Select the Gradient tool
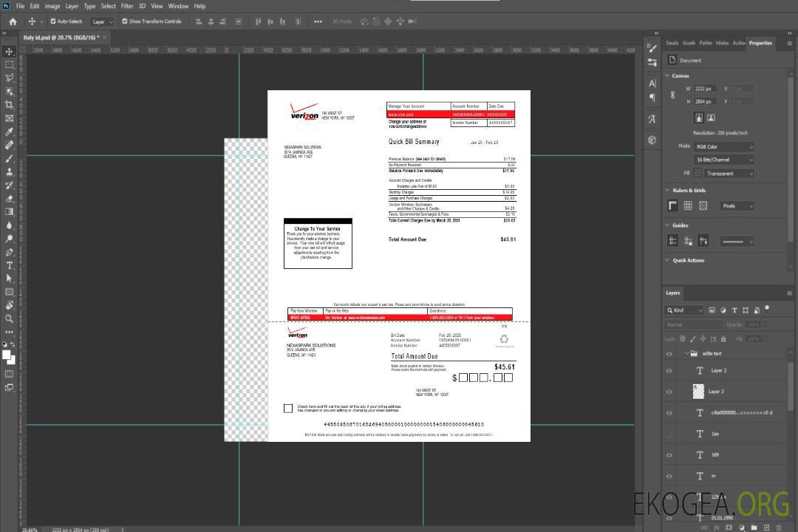Screen dimensions: 798x532 tap(9, 212)
